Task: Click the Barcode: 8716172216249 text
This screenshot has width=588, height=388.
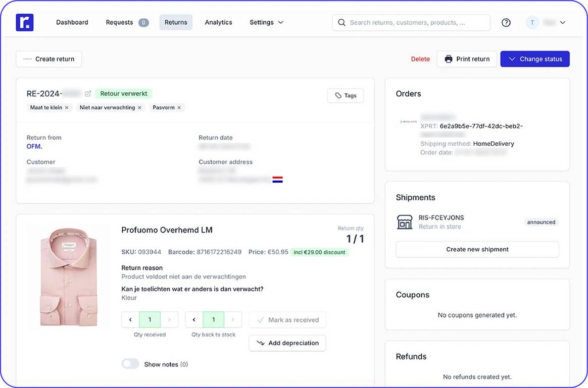Action: click(x=205, y=252)
